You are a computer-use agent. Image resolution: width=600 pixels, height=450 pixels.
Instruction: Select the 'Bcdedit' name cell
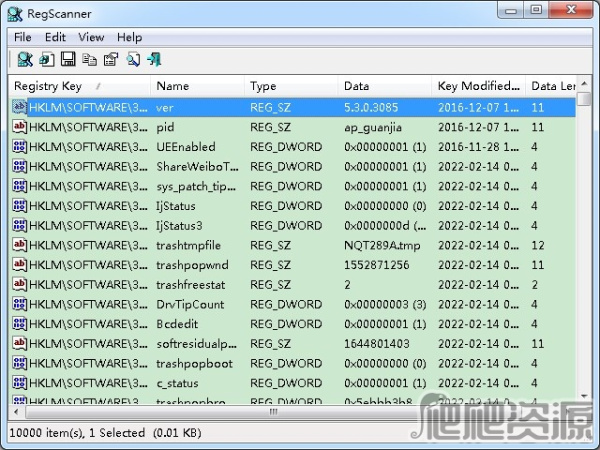(177, 324)
